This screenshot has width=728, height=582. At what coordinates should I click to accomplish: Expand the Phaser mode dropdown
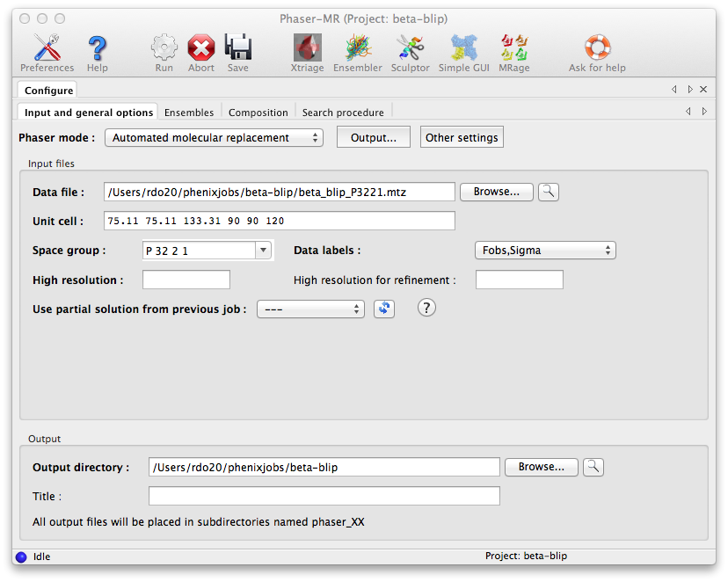(214, 138)
